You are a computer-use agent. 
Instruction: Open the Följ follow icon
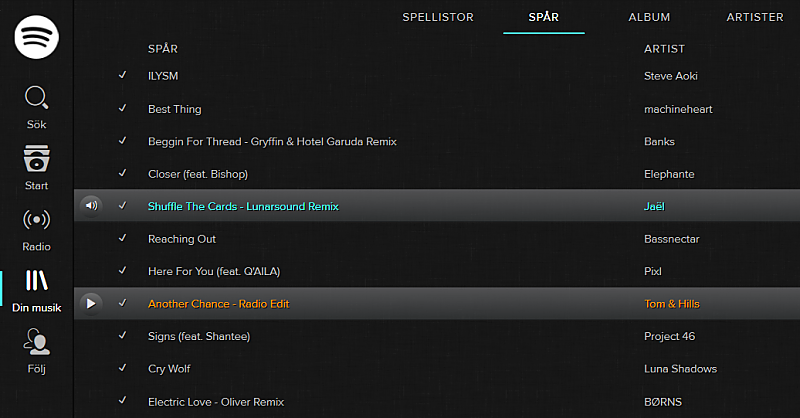[x=36, y=343]
